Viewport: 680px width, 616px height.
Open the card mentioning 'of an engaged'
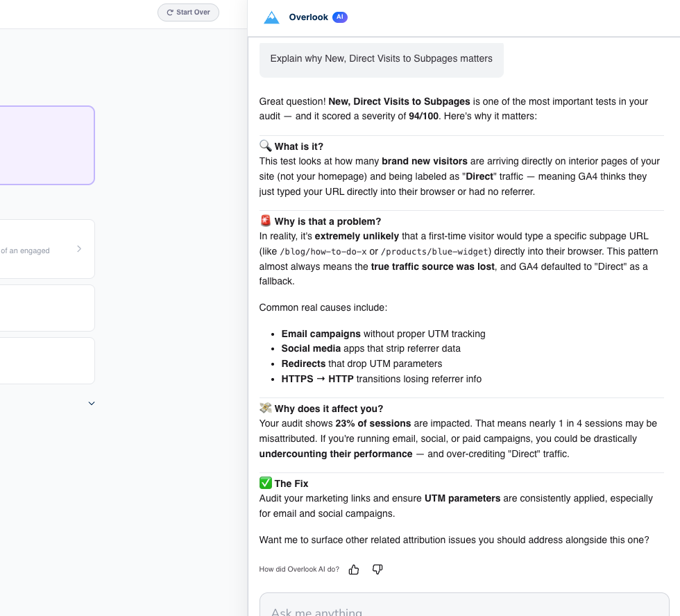[42, 248]
